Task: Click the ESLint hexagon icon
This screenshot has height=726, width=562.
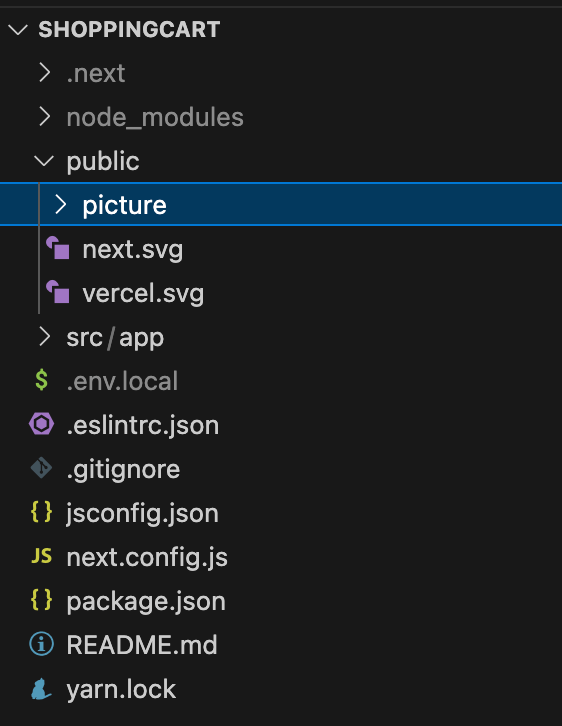Action: point(42,424)
